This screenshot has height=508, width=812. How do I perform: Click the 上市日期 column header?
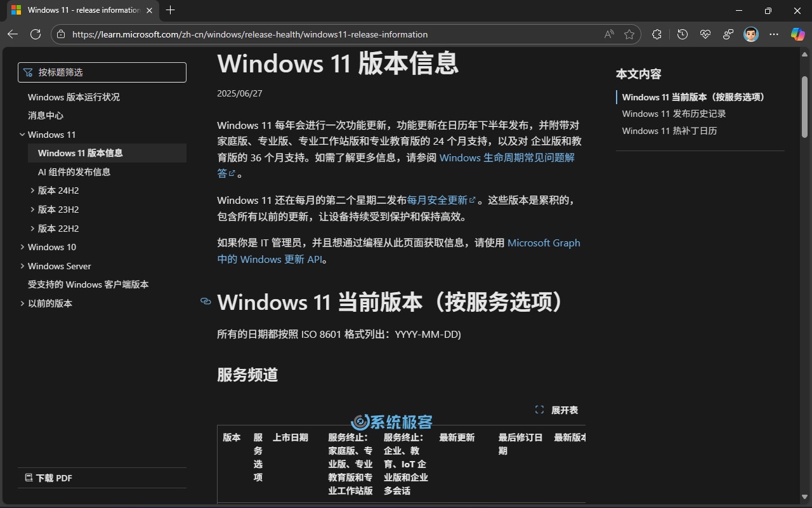pos(291,438)
